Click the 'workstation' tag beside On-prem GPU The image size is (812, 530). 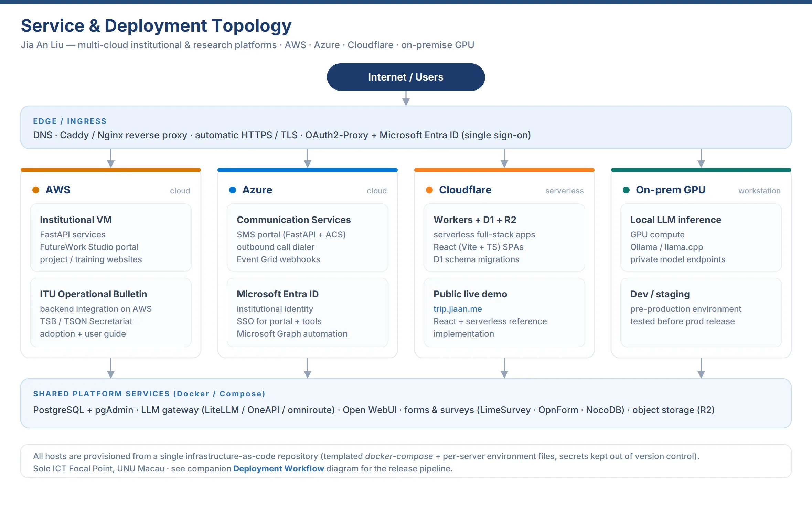coord(759,191)
